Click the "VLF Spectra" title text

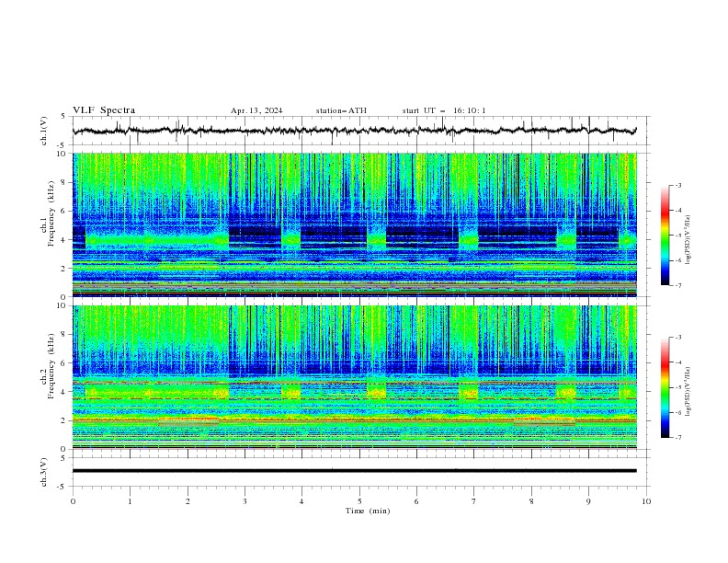pyautogui.click(x=104, y=110)
